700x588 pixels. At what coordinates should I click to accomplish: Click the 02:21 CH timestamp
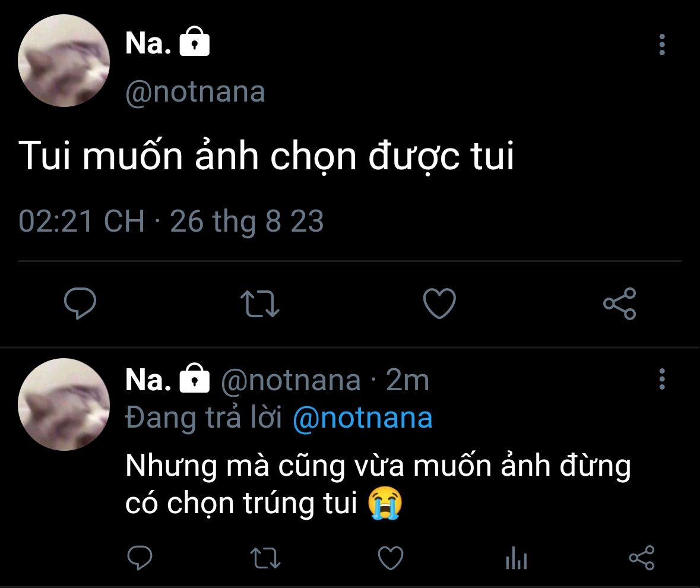point(82,220)
